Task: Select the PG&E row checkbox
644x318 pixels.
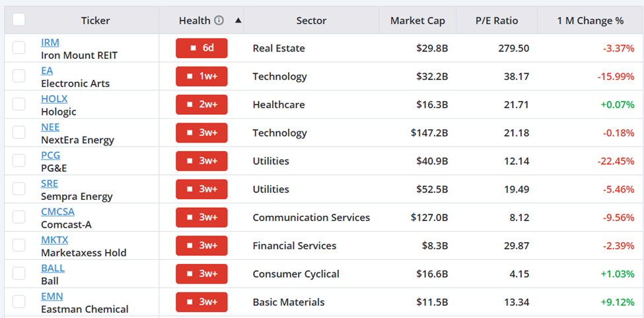Action: pyautogui.click(x=19, y=160)
